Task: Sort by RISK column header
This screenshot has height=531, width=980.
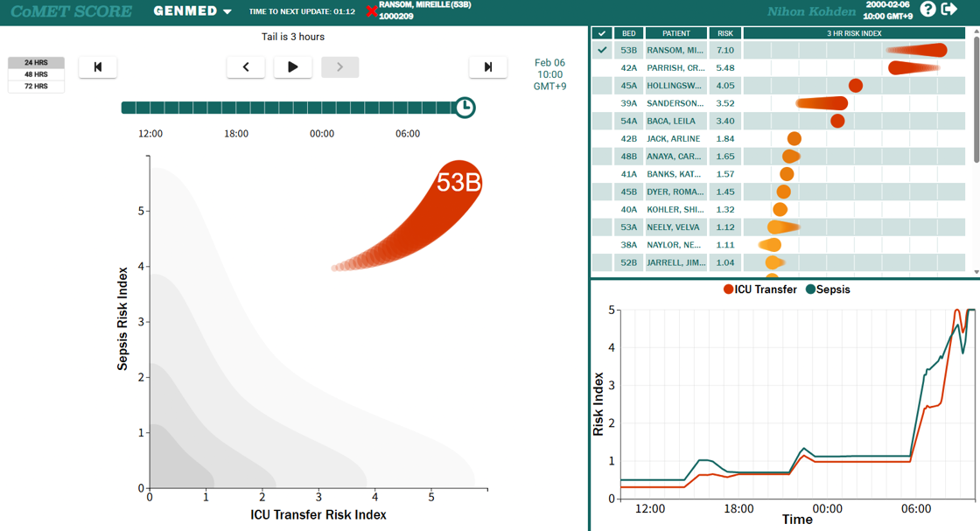Action: point(725,33)
